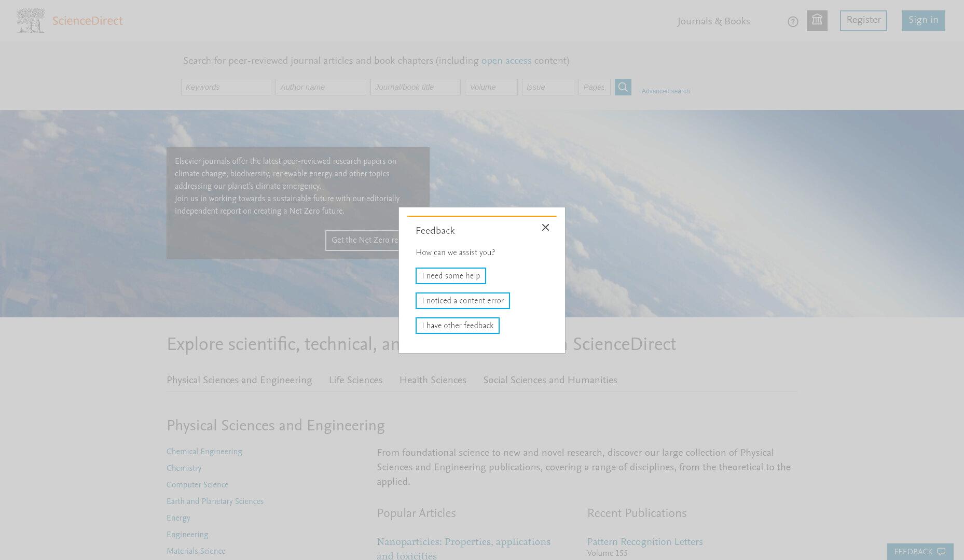The width and height of the screenshot is (964, 560).
Task: Follow the 'open access' link
Action: tap(506, 61)
